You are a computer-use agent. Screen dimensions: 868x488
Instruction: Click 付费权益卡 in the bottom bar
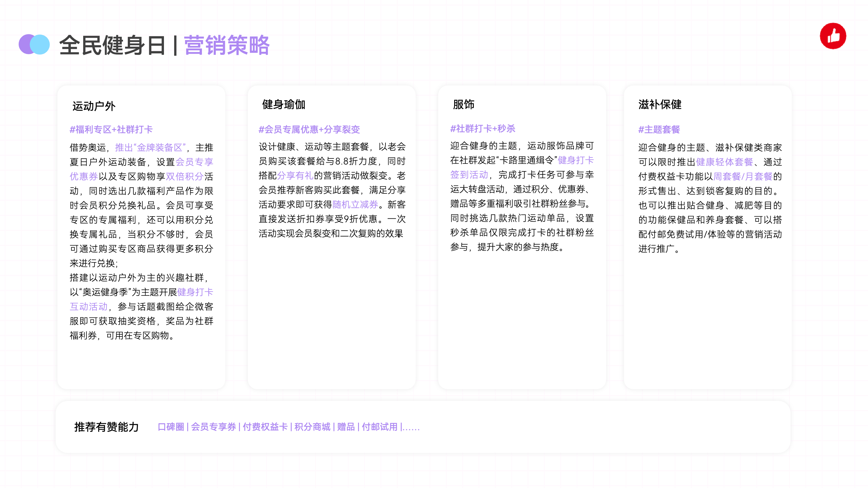pos(265,427)
